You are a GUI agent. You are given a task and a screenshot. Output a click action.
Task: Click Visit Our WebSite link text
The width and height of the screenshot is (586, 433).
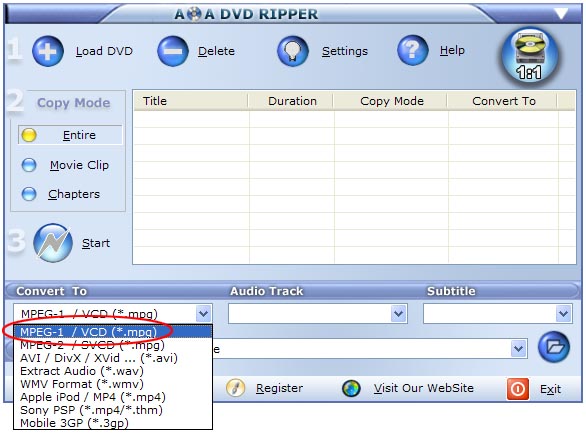(424, 388)
